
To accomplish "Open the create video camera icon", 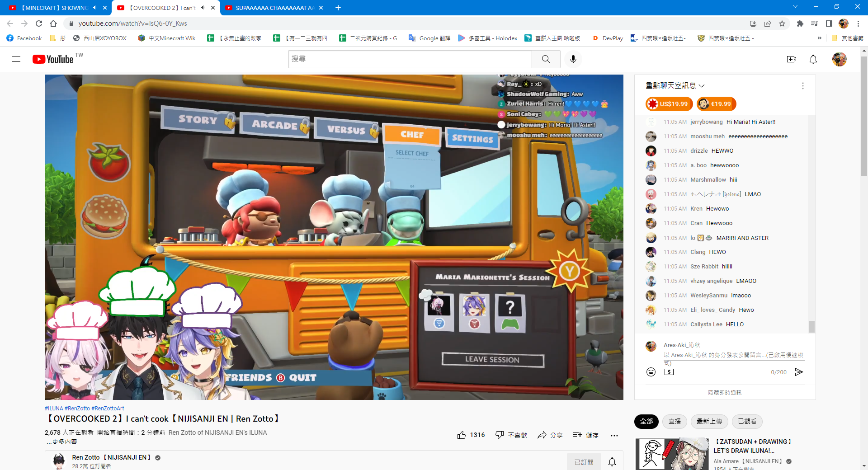I will click(791, 59).
